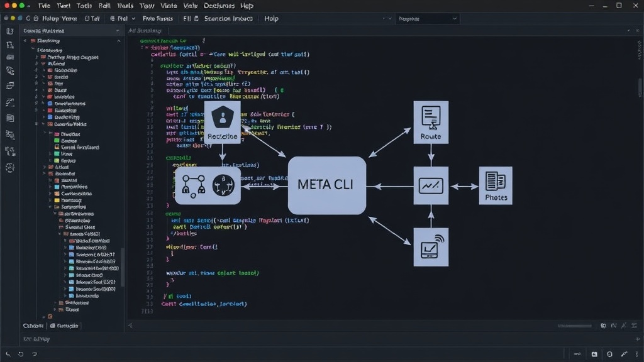Click the monitor with wireless signal node
Viewport: 644px width, 362px height.
tap(431, 247)
